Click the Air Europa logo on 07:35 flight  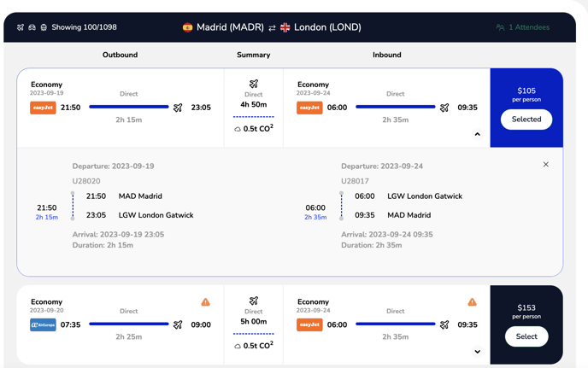(43, 325)
